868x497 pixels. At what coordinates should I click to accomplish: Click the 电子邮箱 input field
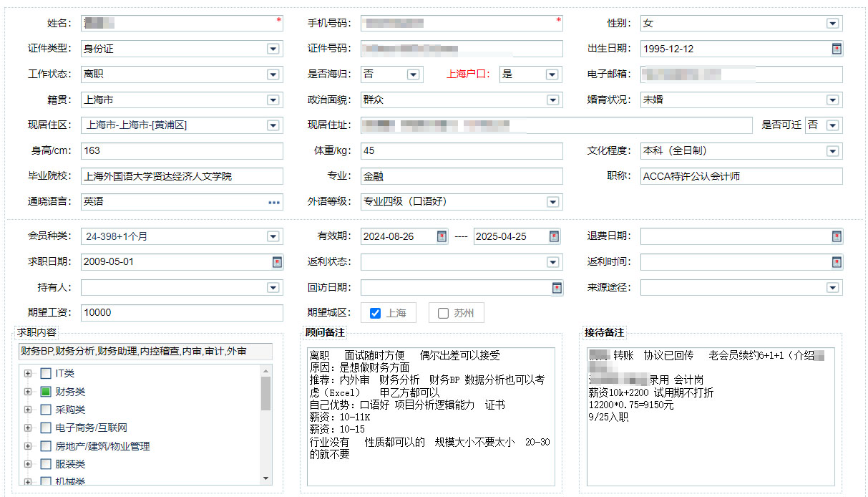741,74
